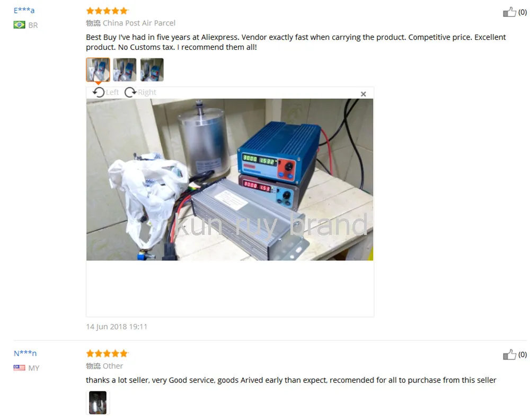Rotate the photo right
The image size is (530, 420).
(140, 92)
